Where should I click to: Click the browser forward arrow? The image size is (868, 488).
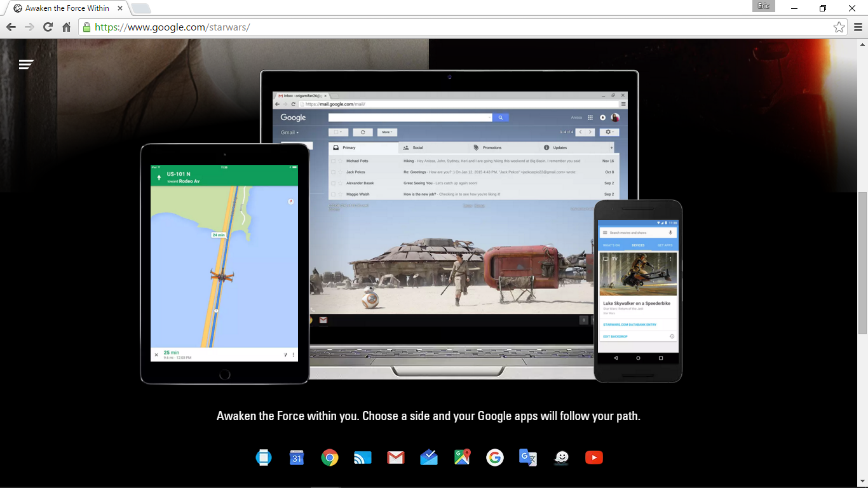tap(29, 27)
